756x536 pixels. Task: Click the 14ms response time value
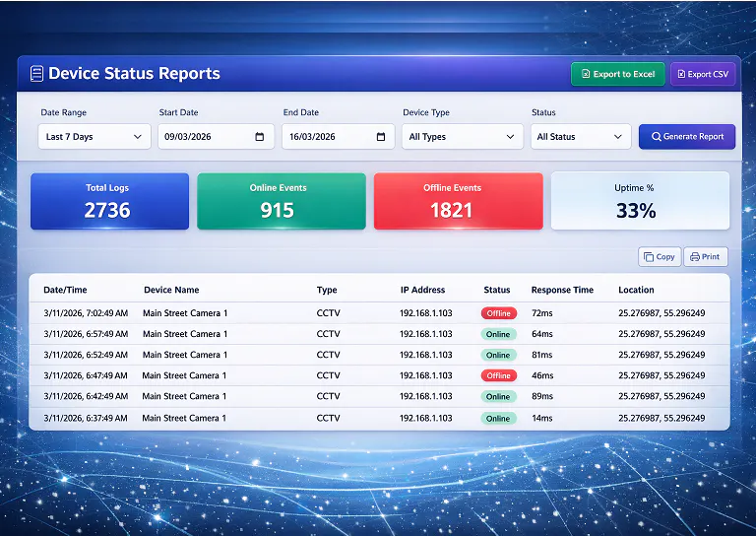point(542,419)
